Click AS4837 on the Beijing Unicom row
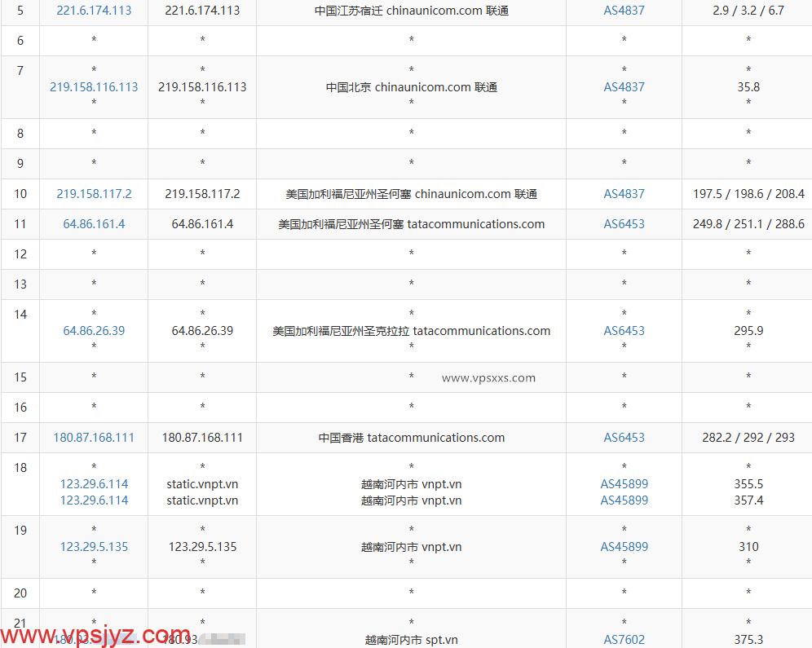 pyautogui.click(x=623, y=87)
